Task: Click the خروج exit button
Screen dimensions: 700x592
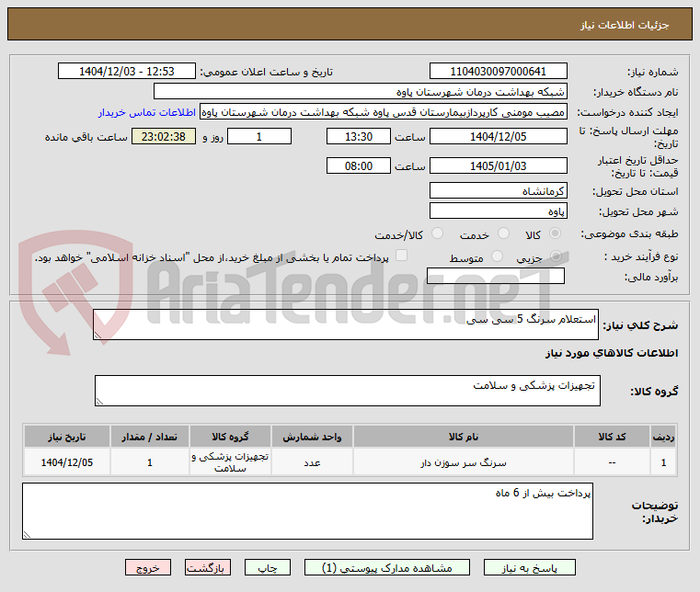Action: 148,567
